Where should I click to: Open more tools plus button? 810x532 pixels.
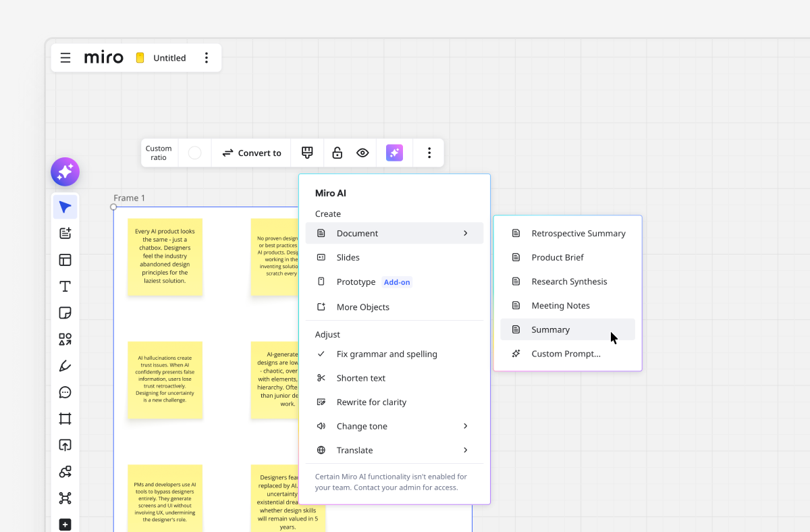[65, 525]
